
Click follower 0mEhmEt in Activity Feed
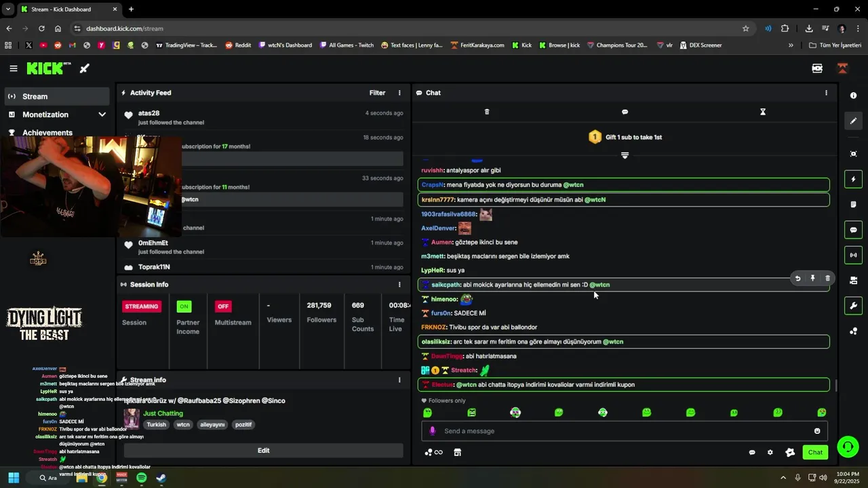[x=153, y=243]
